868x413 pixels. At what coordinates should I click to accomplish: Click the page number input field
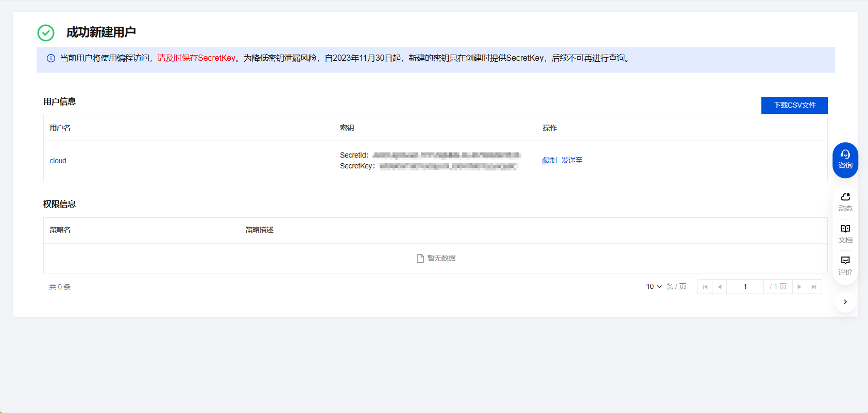click(x=745, y=287)
